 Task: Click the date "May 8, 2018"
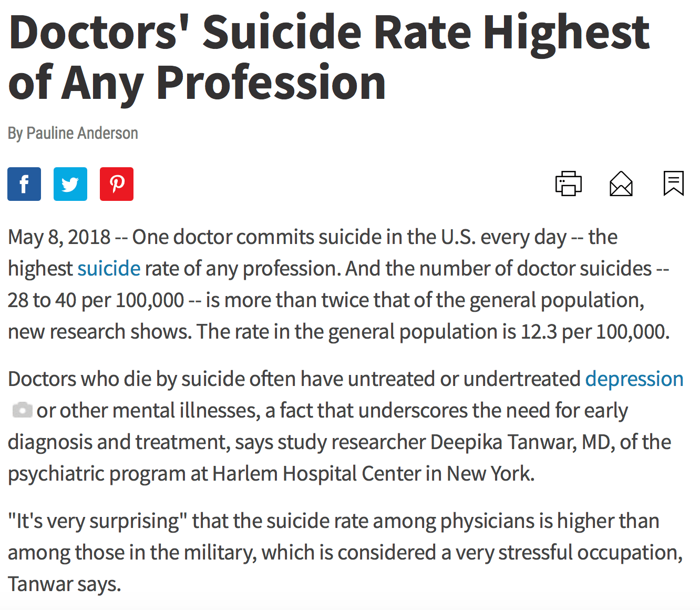[x=59, y=237]
